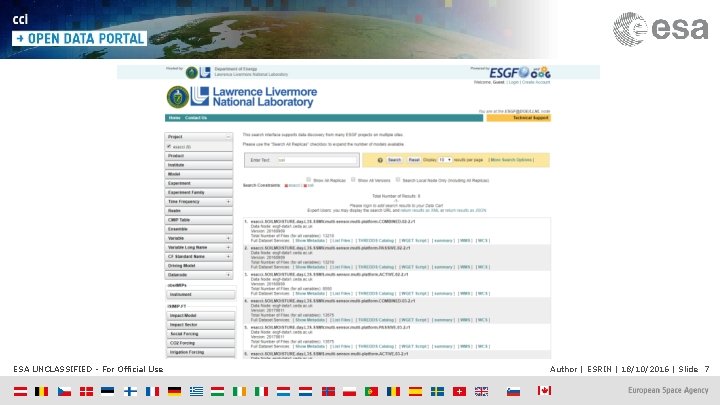Open the Impact Sector facet
This screenshot has width=720, height=405.
click(200, 325)
